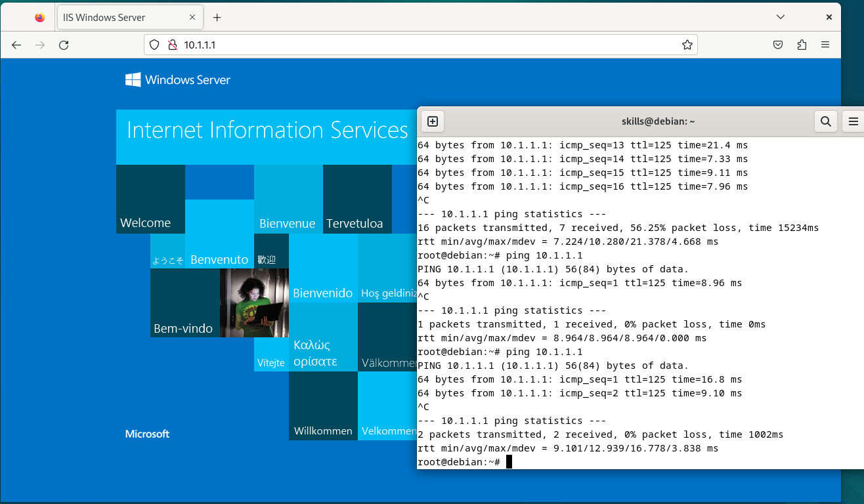The width and height of the screenshot is (864, 504).
Task: Open the terminal search magnifier
Action: (x=826, y=121)
